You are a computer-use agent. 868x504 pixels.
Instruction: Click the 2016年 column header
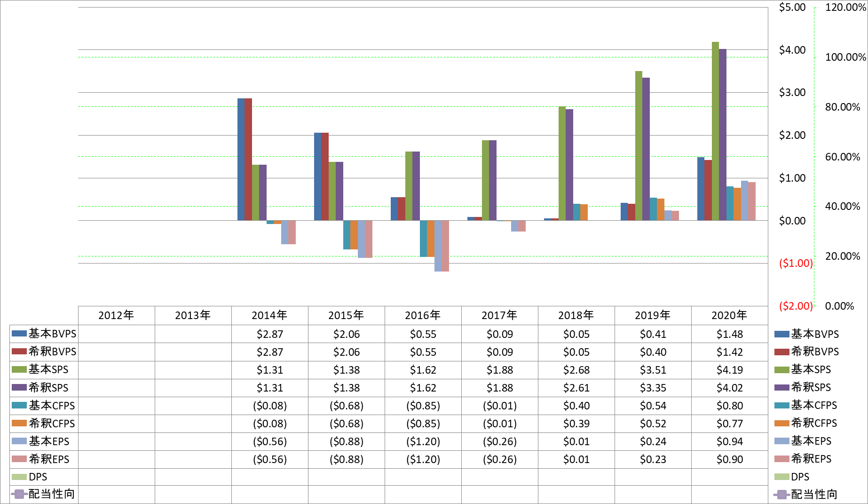point(423,315)
